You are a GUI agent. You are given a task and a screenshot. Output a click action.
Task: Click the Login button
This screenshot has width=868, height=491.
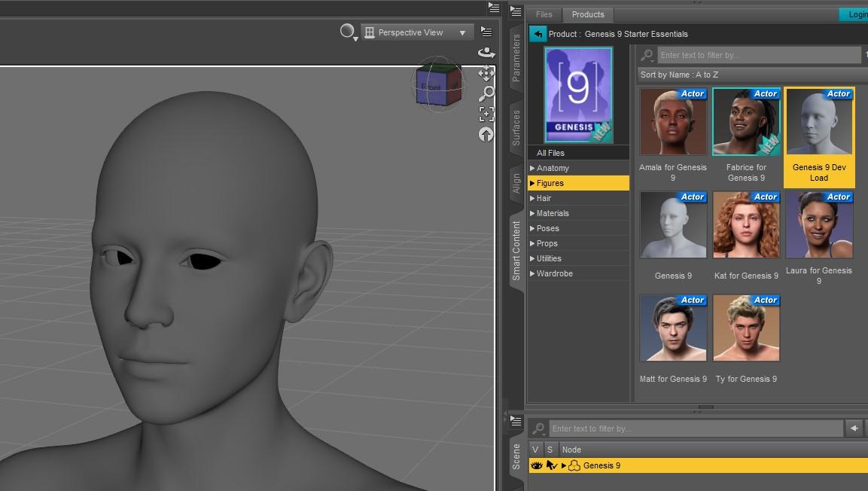(x=854, y=14)
